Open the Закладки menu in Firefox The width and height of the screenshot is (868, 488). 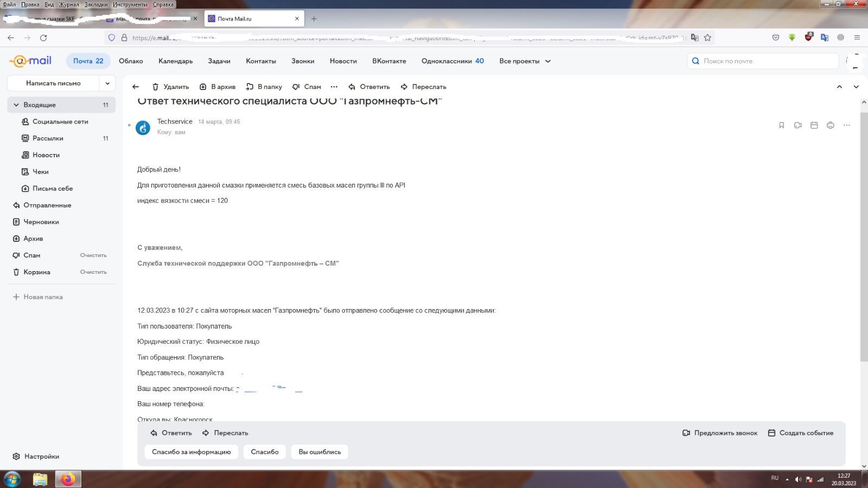[96, 4]
